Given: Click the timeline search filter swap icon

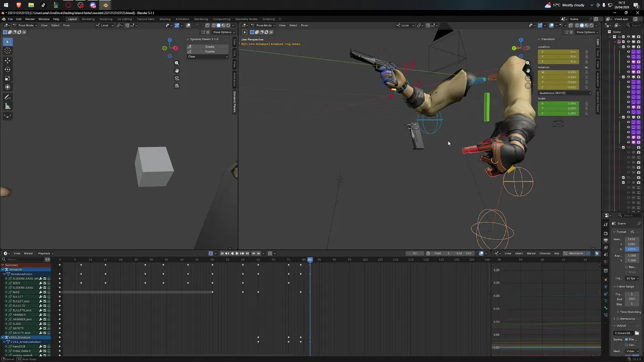Looking at the screenshot, I should [x=47, y=259].
